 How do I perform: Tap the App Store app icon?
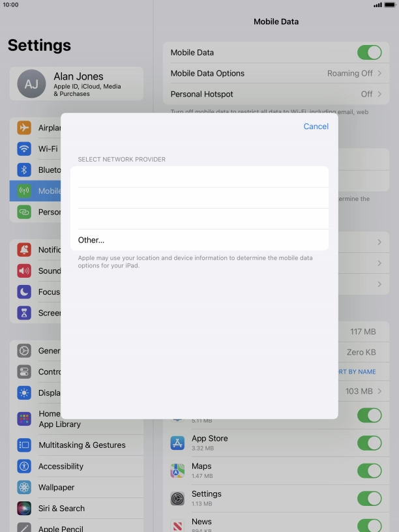[177, 443]
